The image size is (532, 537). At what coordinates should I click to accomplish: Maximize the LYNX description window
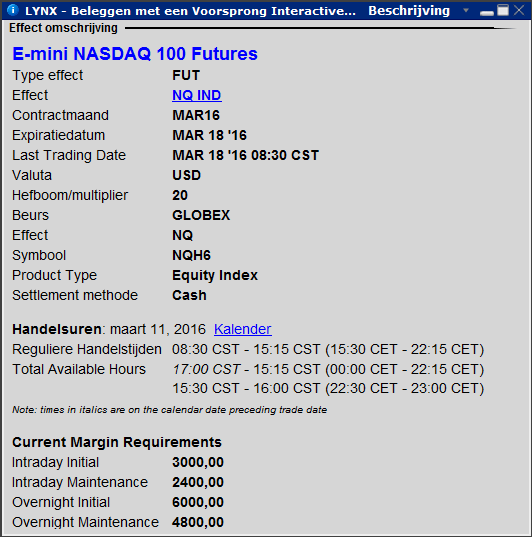pos(503,10)
